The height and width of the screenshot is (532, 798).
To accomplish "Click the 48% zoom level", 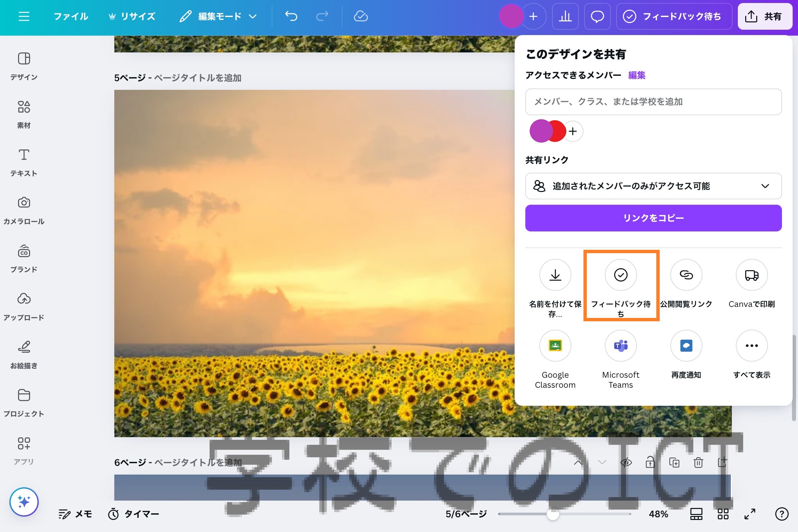I will tap(658, 514).
